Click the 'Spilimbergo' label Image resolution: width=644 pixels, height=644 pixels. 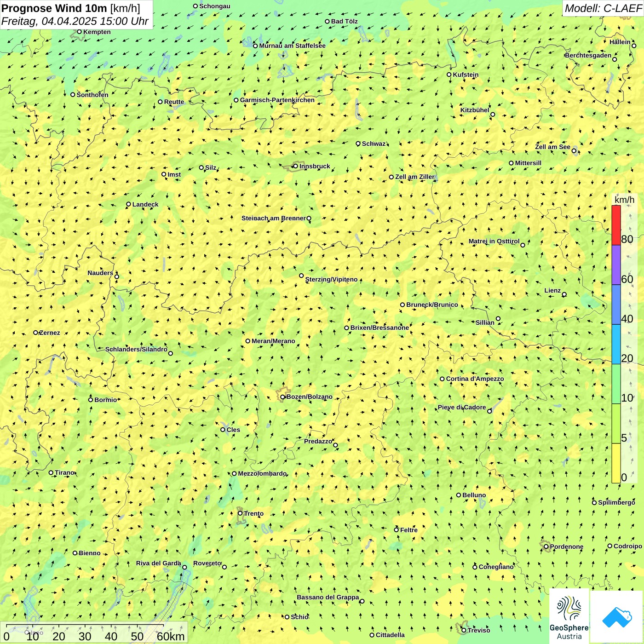pos(616,502)
